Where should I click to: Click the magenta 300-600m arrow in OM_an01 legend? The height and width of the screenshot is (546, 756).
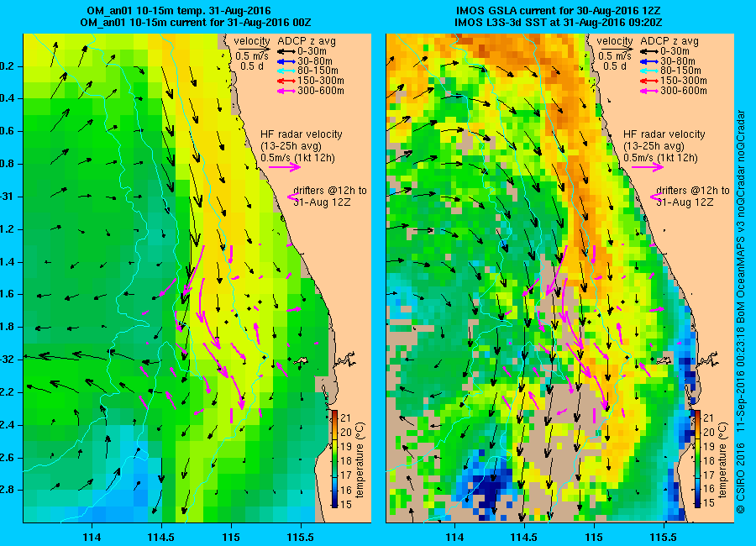pyautogui.click(x=286, y=91)
